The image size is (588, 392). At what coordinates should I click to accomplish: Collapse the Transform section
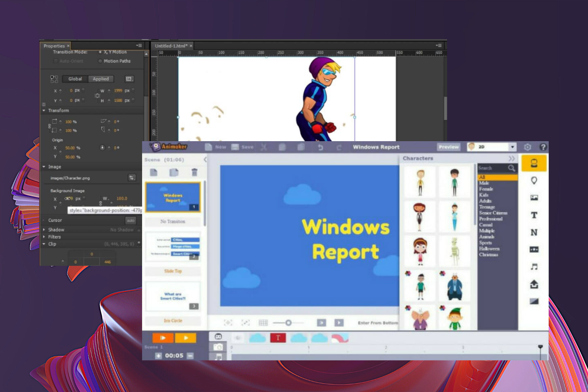coord(44,110)
